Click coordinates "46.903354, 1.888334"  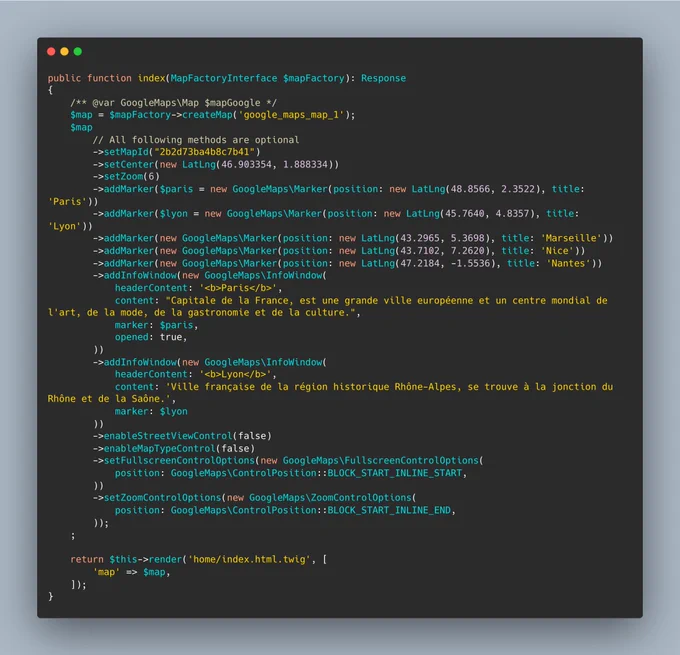pos(274,164)
